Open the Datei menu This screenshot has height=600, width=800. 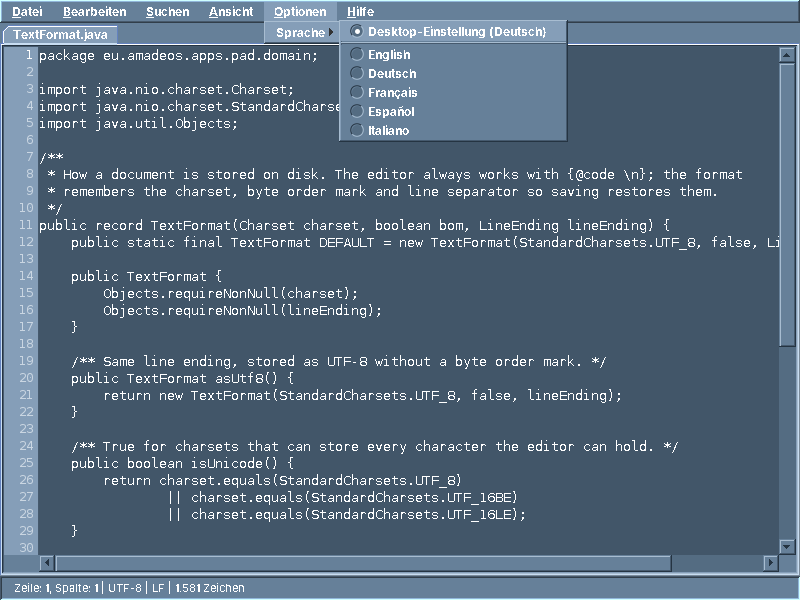[27, 11]
